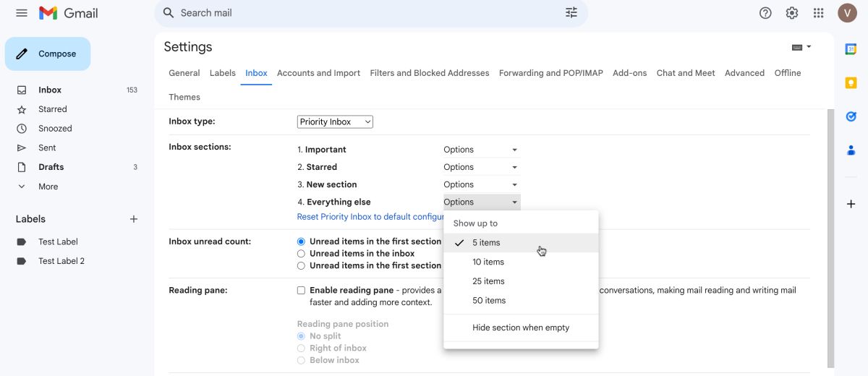
Task: Click the search options filter icon
Action: click(x=571, y=13)
